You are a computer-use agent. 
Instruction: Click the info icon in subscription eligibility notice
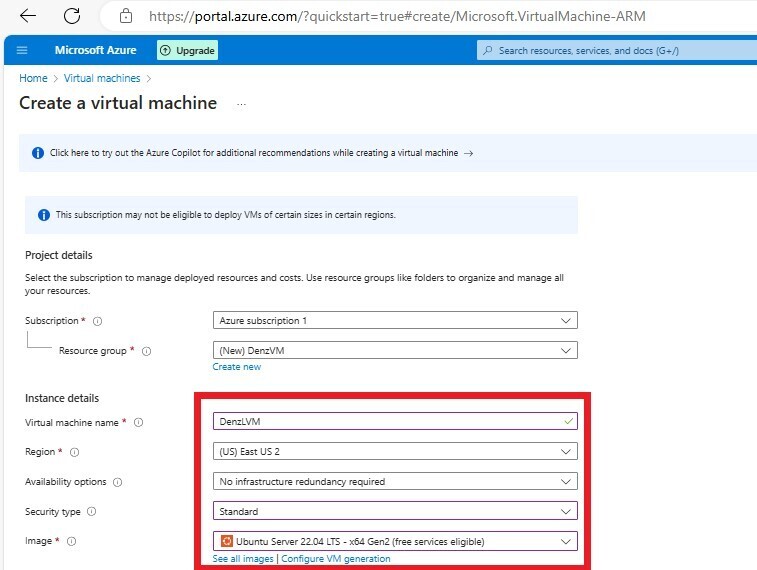[x=43, y=215]
